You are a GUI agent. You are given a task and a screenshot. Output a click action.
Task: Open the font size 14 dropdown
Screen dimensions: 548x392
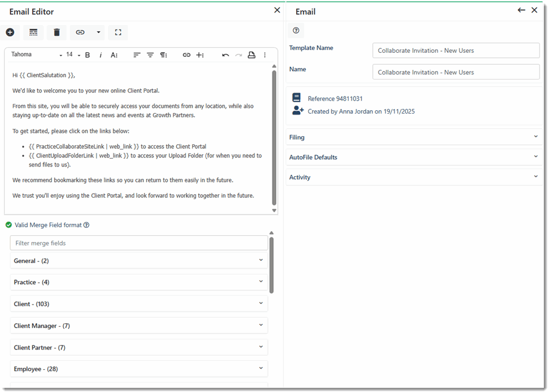pyautogui.click(x=73, y=55)
